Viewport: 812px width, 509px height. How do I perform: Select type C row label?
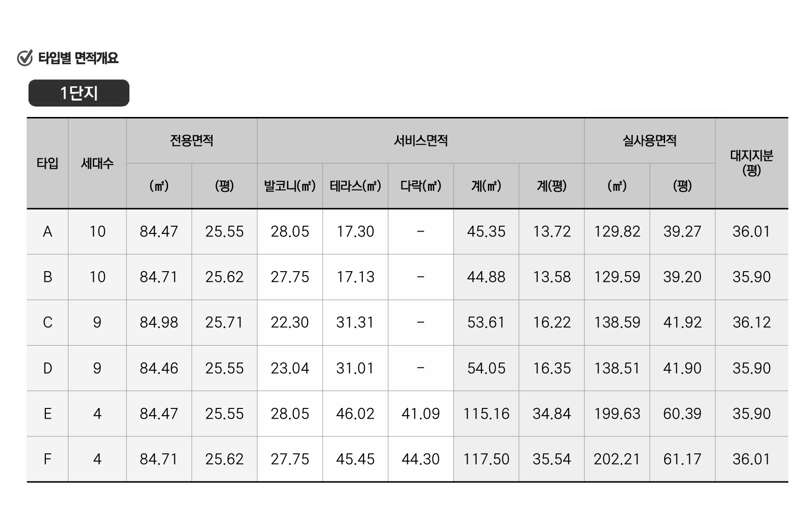47,322
